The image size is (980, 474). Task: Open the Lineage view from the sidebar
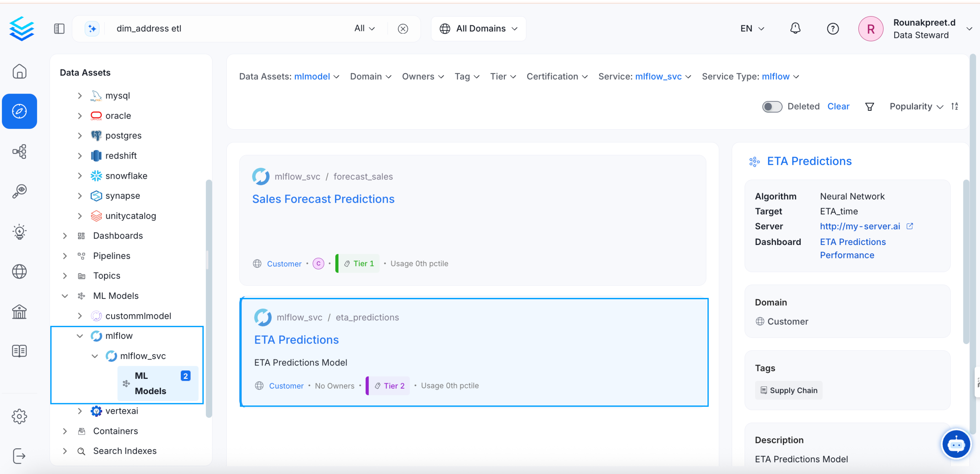coord(19,151)
